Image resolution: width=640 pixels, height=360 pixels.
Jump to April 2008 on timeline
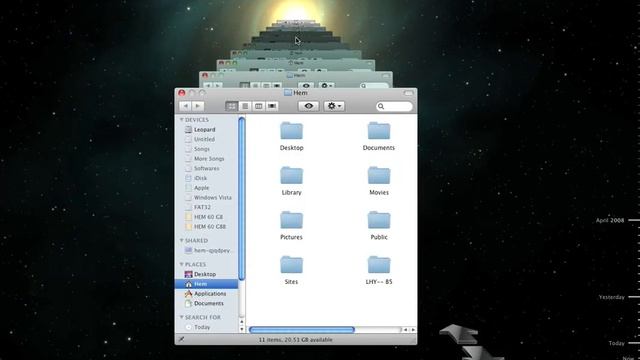click(610, 220)
